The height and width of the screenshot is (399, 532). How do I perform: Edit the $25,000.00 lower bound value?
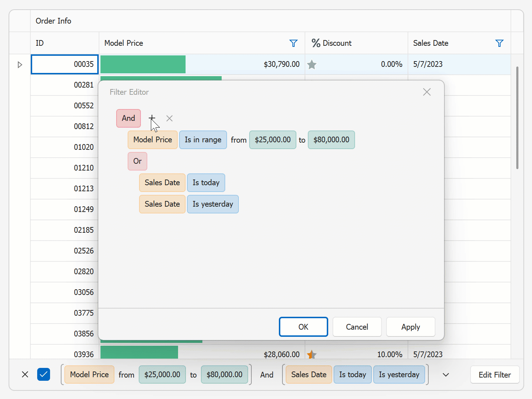click(272, 140)
